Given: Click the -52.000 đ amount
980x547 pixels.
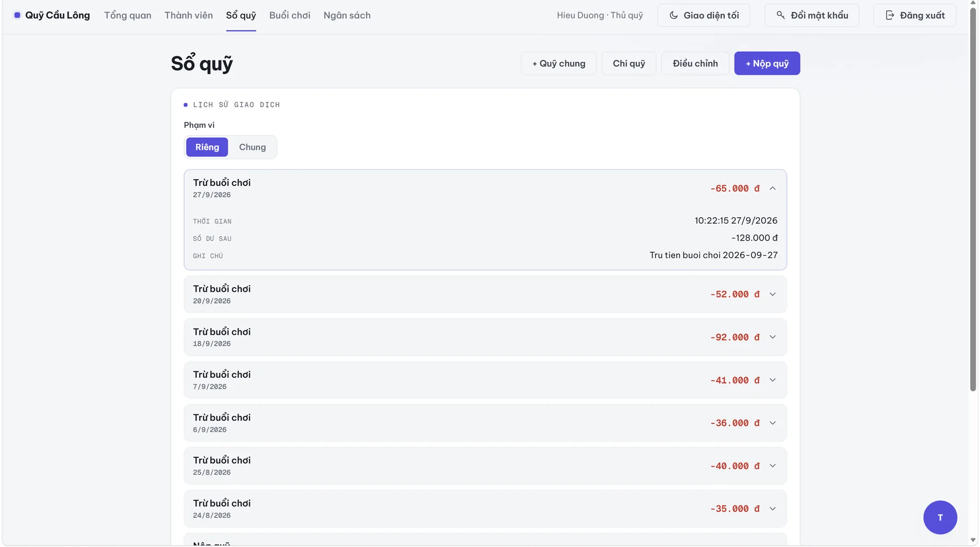Looking at the screenshot, I should (735, 294).
